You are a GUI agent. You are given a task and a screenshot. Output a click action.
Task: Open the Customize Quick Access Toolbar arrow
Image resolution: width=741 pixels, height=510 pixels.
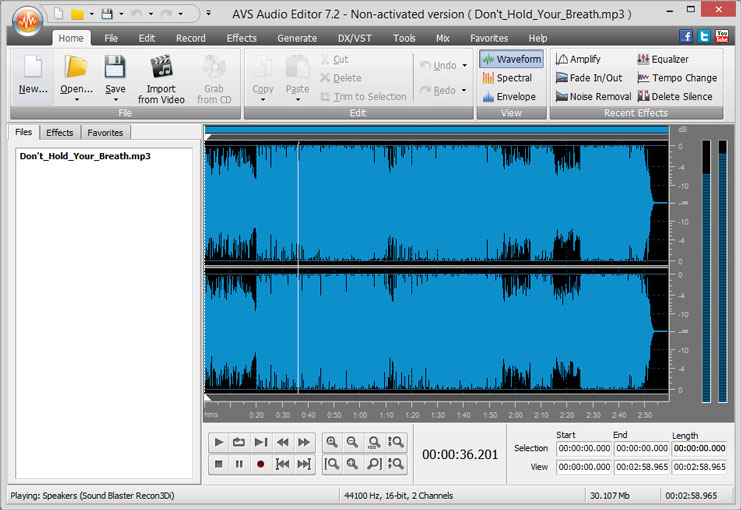point(208,13)
